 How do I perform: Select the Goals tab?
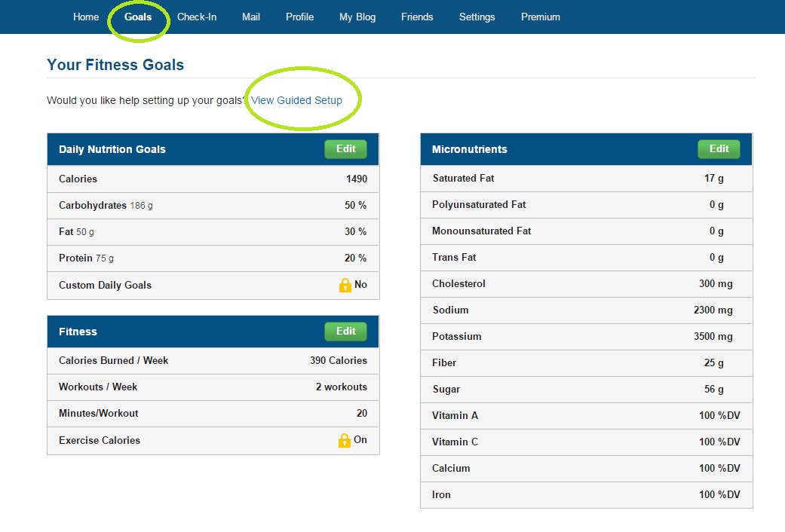coord(138,17)
